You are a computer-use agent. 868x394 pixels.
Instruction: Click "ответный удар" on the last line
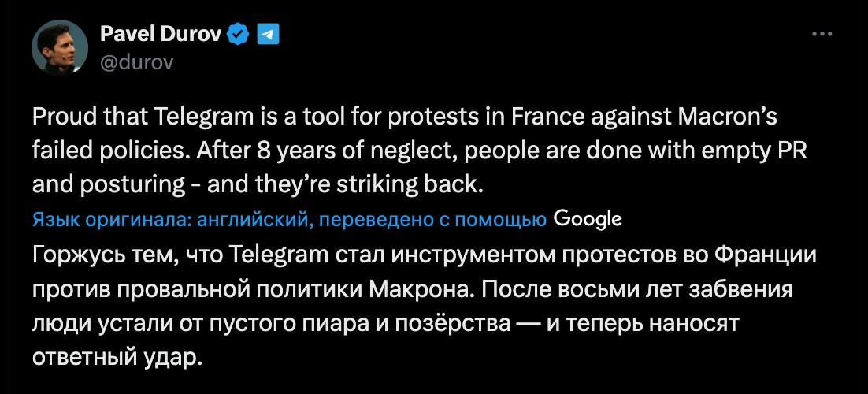(117, 355)
